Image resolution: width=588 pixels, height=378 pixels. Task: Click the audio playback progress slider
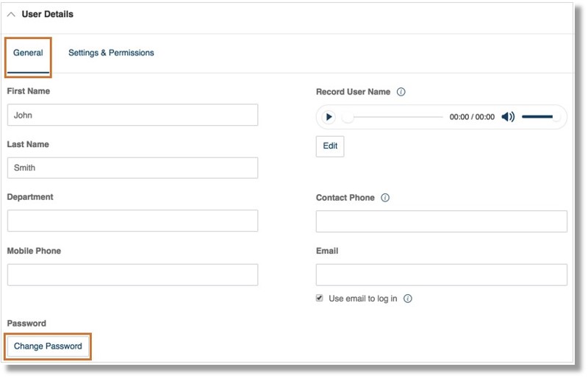[392, 117]
